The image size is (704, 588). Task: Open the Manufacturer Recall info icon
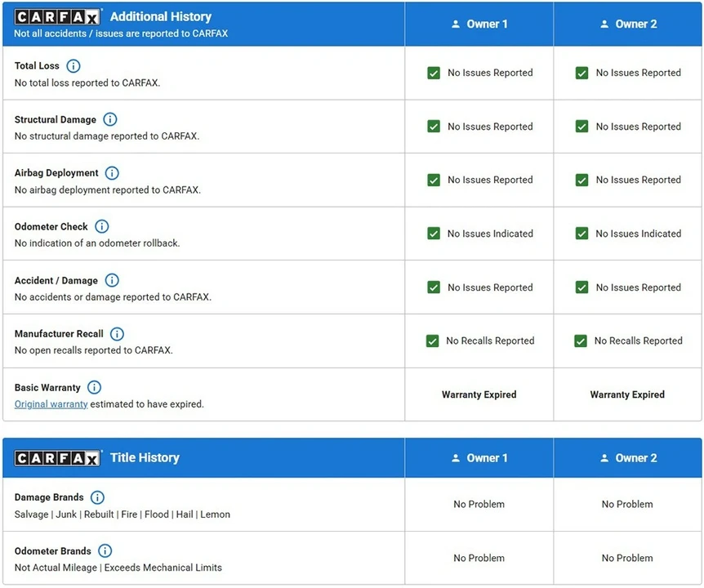[117, 333]
